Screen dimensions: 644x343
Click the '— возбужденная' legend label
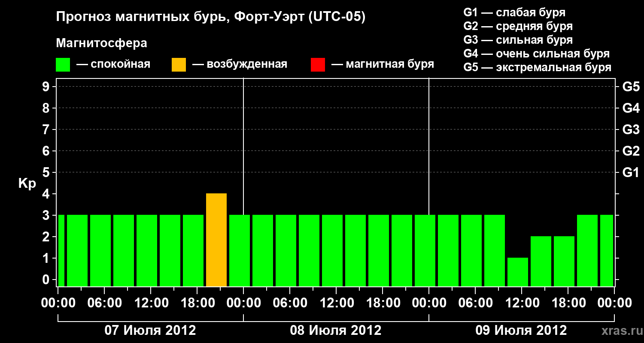[240, 64]
